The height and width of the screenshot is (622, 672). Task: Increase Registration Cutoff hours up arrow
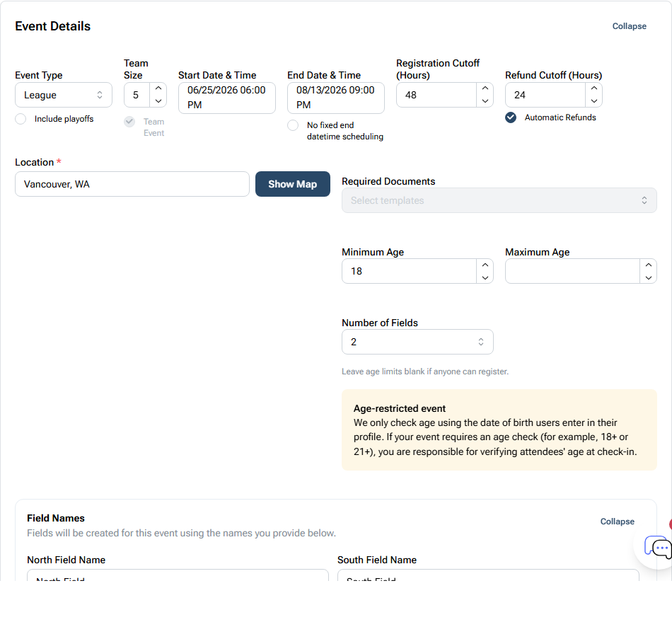pos(485,88)
